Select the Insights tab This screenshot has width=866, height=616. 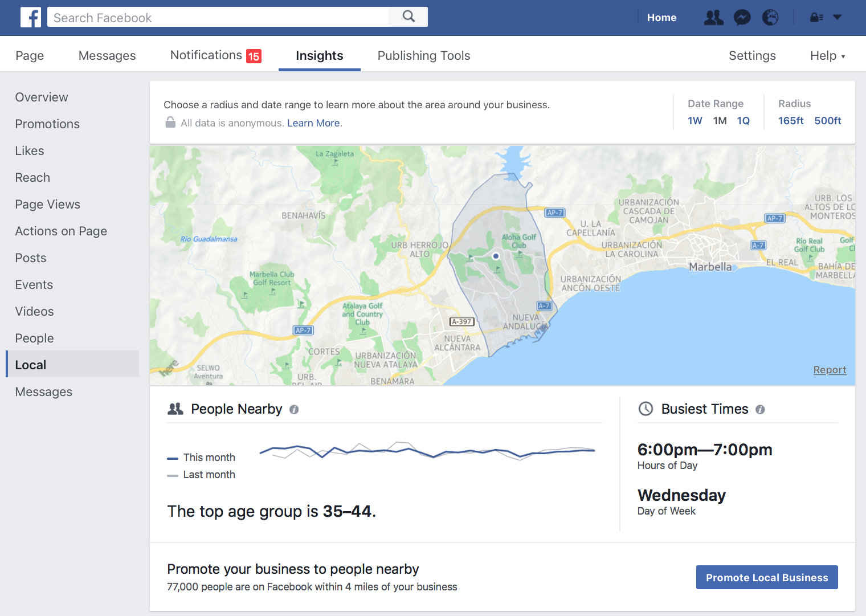click(320, 55)
